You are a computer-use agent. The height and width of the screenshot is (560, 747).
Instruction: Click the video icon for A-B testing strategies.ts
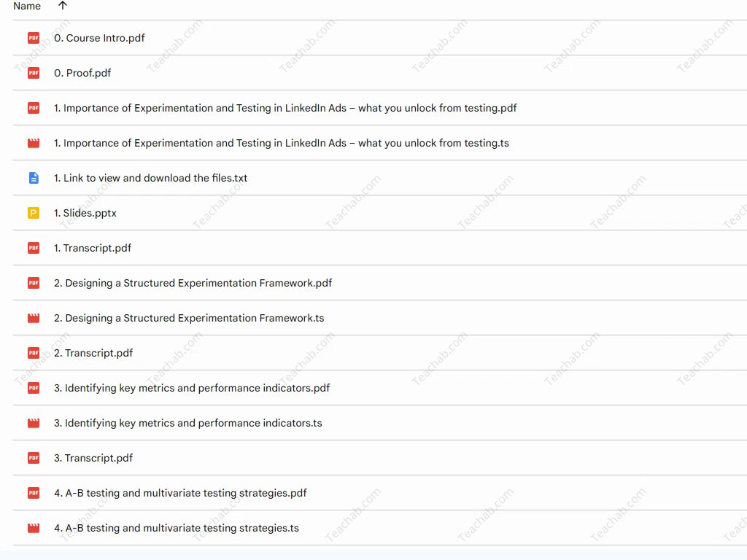(34, 528)
